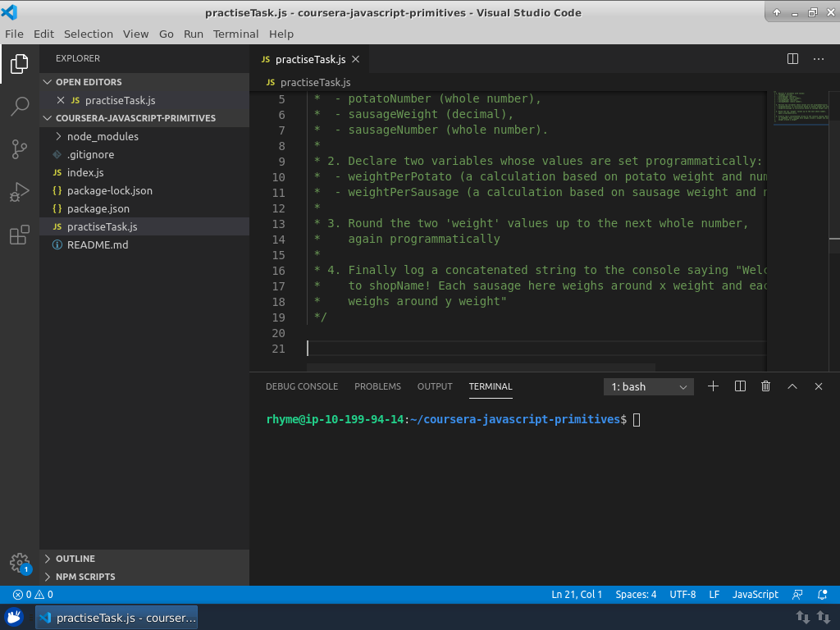Split the editor to the right
Screen dimensions: 840x630
click(x=792, y=59)
